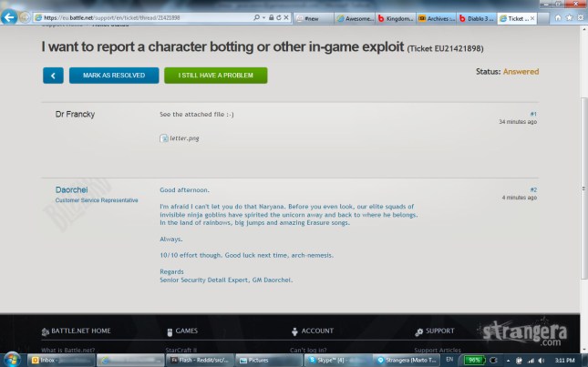Open the Skype taskbar item
This screenshot has width=588, height=367.
338,360
